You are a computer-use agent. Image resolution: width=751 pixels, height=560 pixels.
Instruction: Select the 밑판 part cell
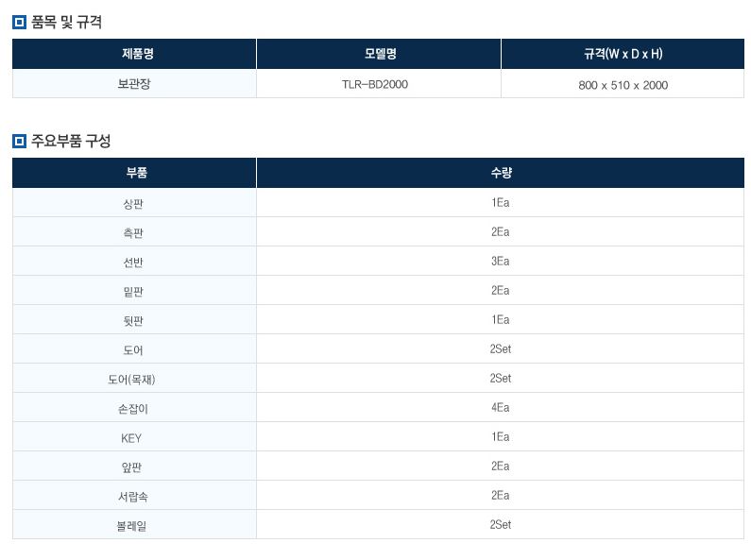tap(134, 291)
